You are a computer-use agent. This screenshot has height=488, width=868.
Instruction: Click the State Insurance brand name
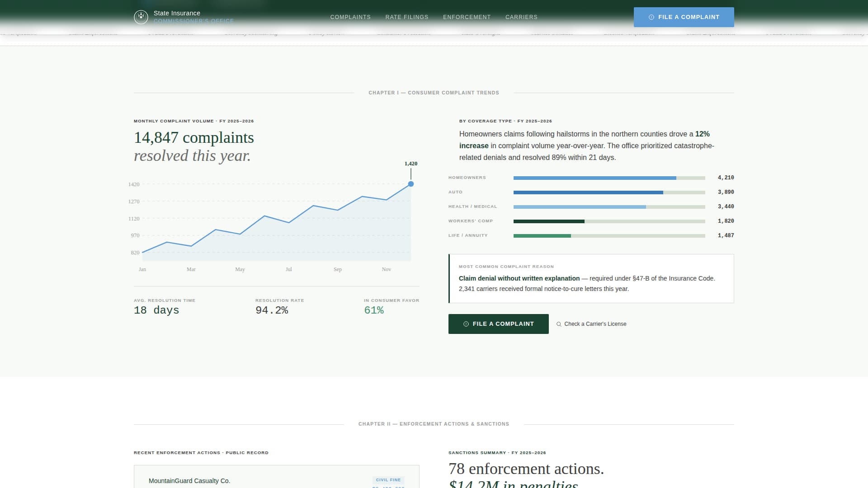coord(177,13)
